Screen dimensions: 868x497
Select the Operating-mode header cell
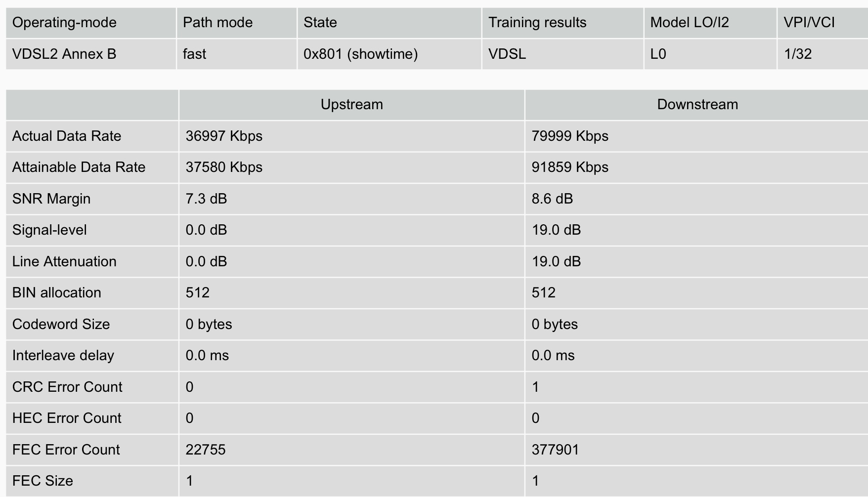pyautogui.click(x=91, y=23)
